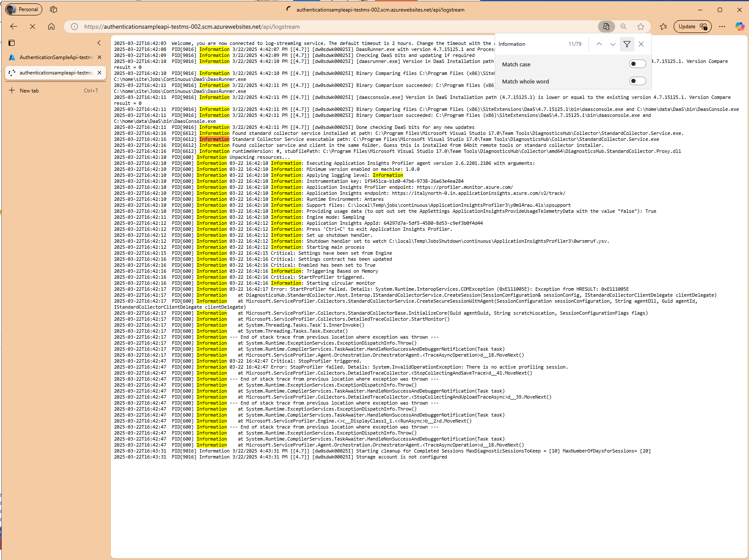The height and width of the screenshot is (560, 749).
Task: Add this page to favorites via star icon
Action: click(641, 26)
